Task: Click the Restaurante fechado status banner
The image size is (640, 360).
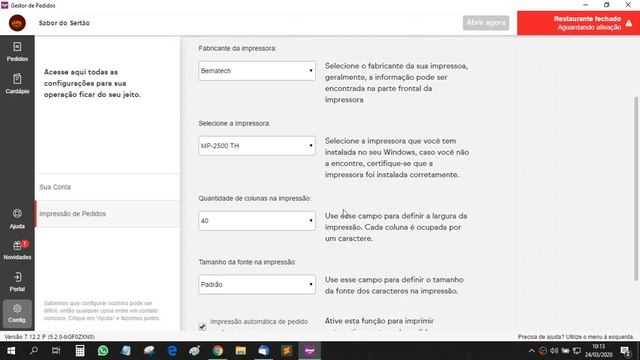Action: (x=578, y=23)
